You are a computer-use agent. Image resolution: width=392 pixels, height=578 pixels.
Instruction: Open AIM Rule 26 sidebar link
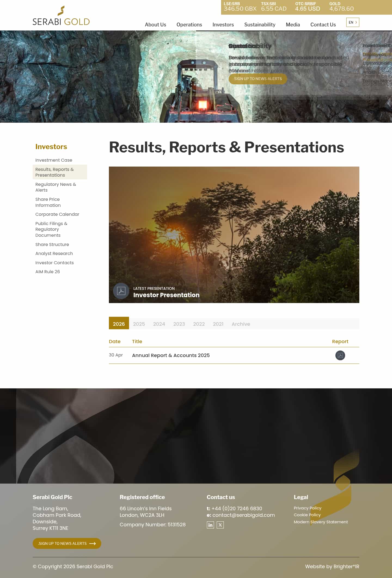[47, 272]
